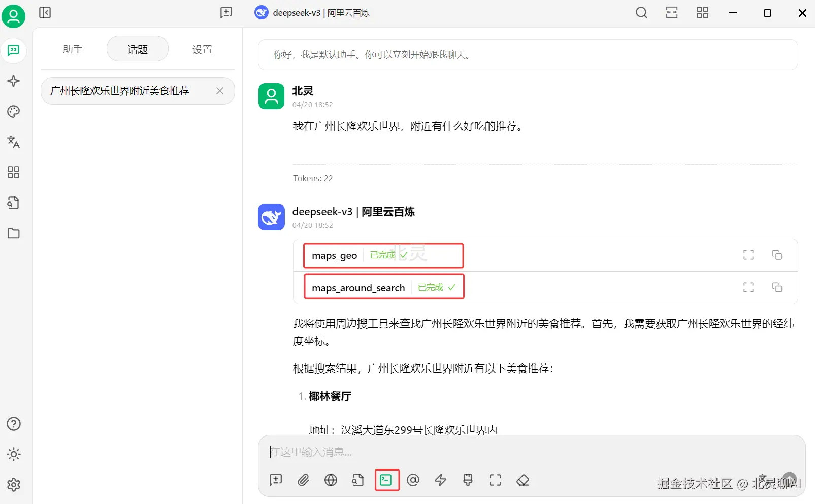Image resolution: width=815 pixels, height=504 pixels.
Task: Switch to the 话题 tab
Action: click(x=138, y=49)
